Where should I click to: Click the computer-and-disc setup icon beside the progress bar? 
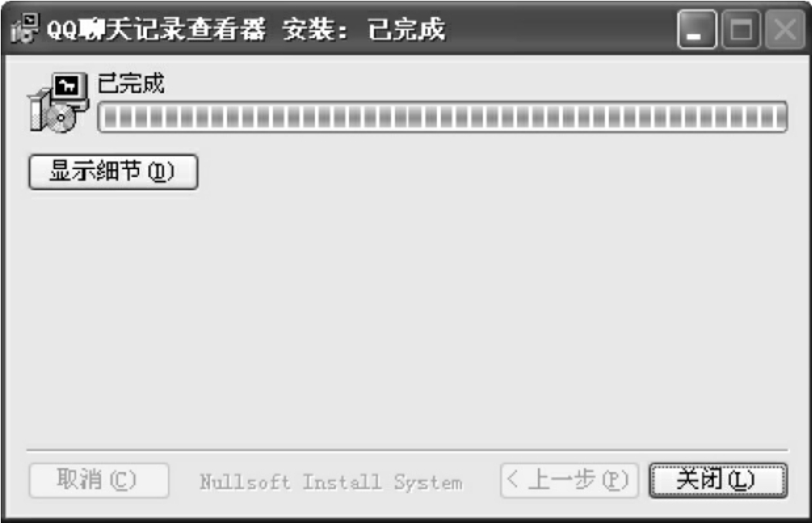pos(58,103)
